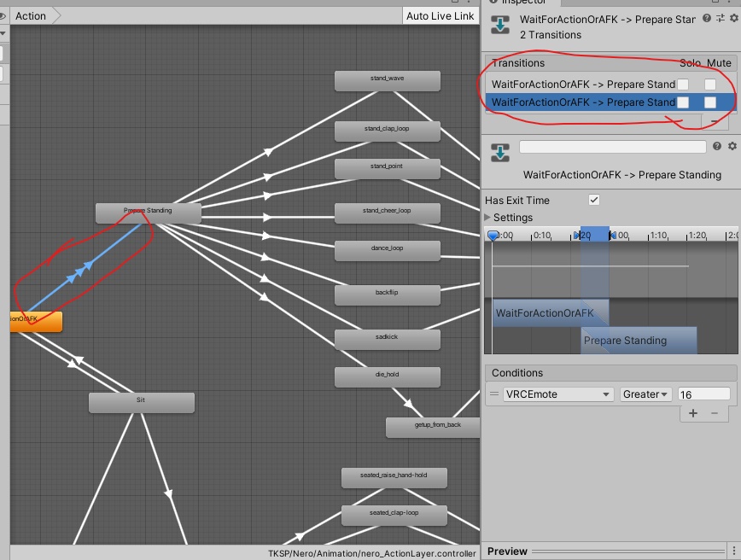Click the condition threshold field showing 16
741x560 pixels.
[703, 394]
